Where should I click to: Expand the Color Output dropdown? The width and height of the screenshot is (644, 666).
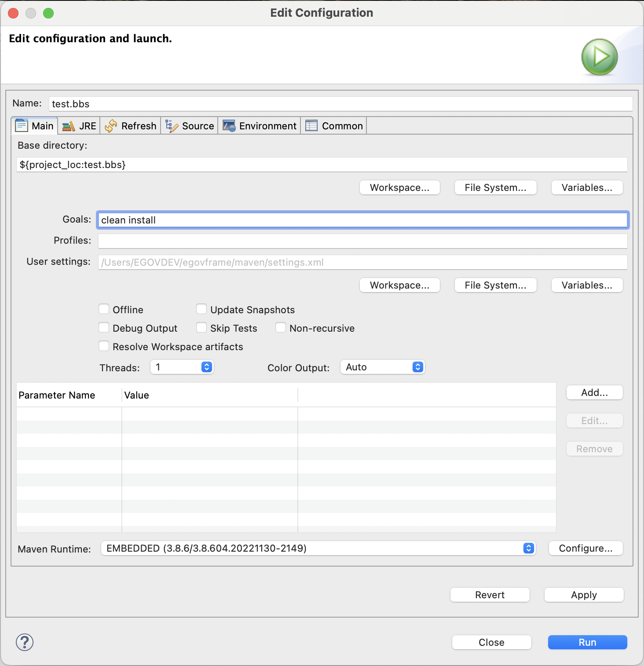click(x=382, y=367)
